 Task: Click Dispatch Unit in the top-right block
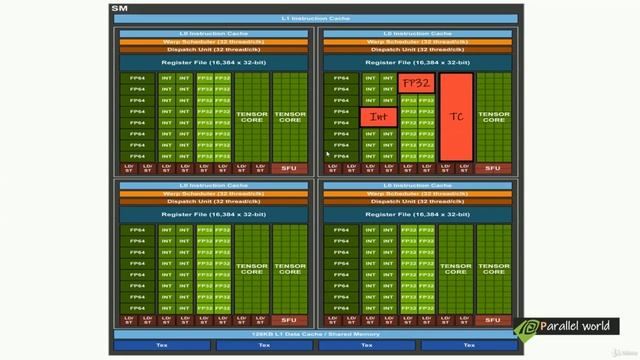(418, 50)
